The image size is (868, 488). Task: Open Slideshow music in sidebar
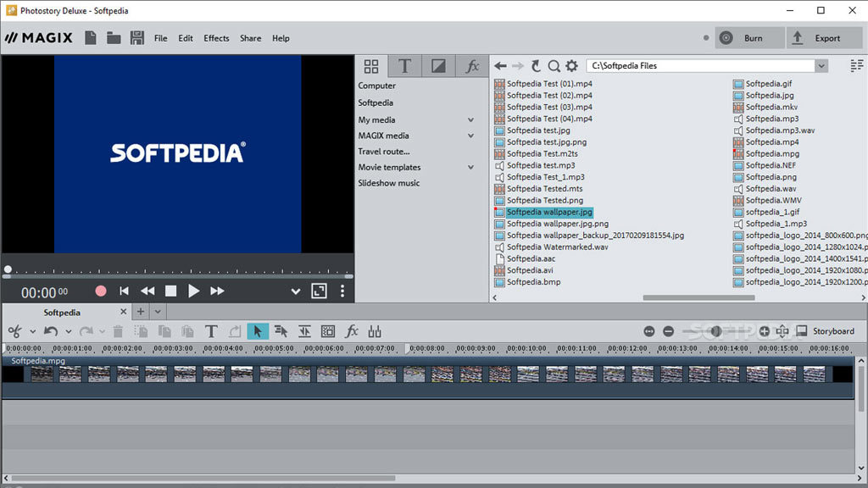pos(388,183)
